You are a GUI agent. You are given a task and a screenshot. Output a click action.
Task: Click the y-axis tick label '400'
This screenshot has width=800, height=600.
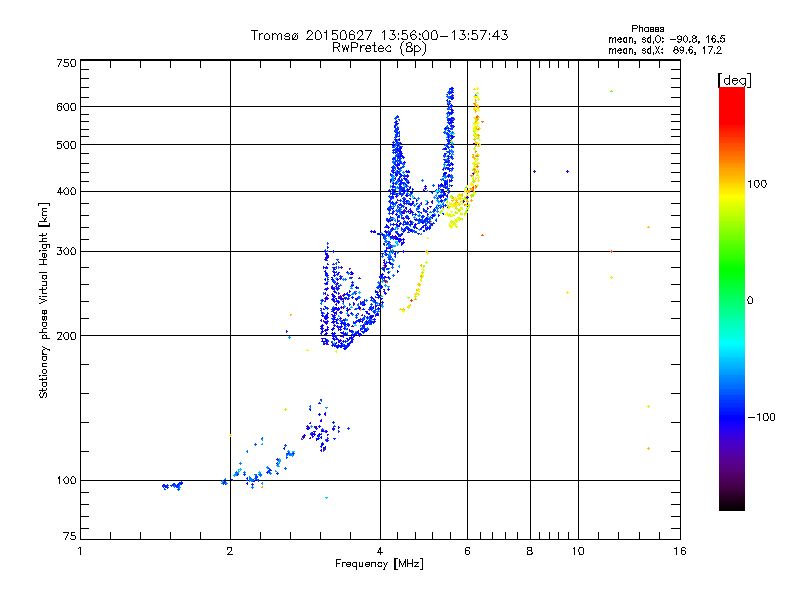click(x=66, y=192)
